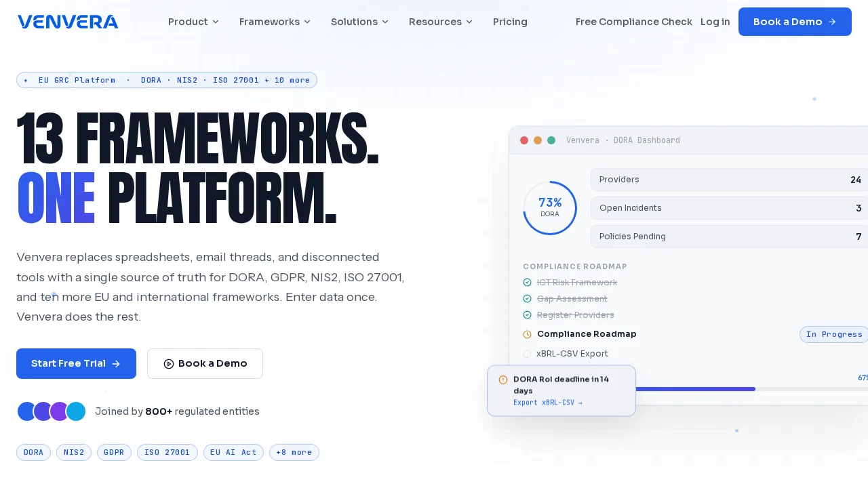
Task: Toggle the Gap Assessment completion check
Action: [527, 299]
